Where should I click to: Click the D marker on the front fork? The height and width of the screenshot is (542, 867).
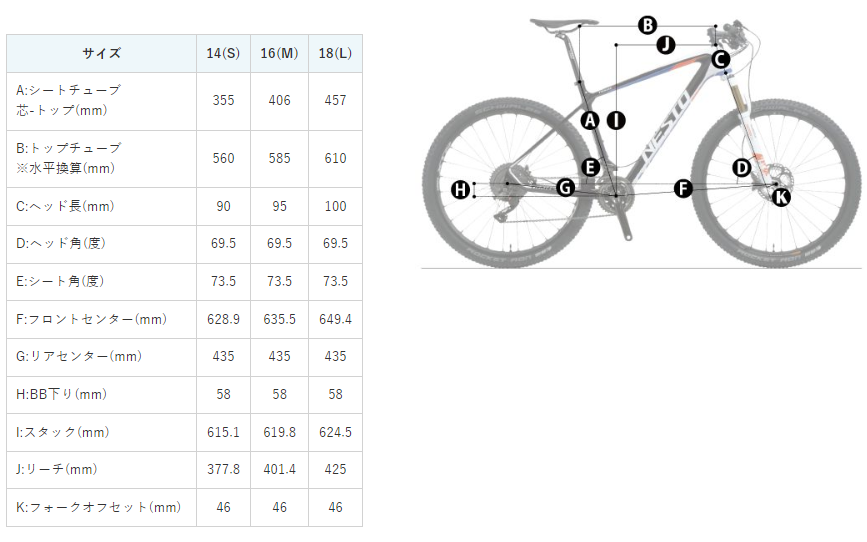pos(741,167)
